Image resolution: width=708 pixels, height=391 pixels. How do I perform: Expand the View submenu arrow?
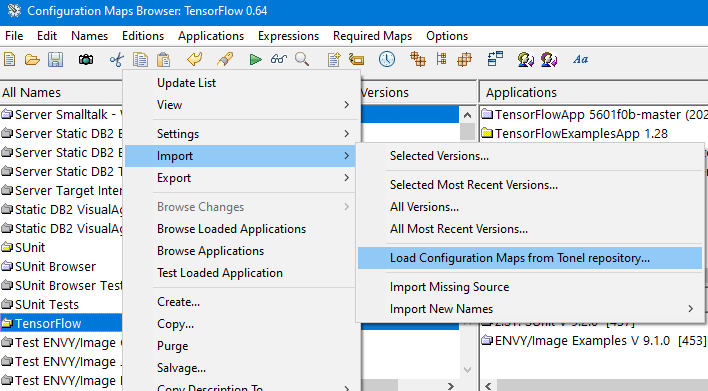coord(346,105)
